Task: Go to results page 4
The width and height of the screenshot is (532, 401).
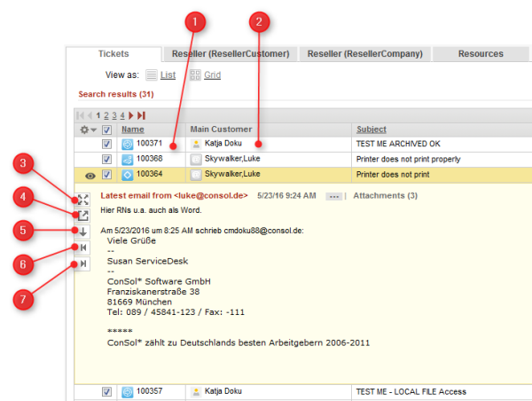Action: (122, 116)
